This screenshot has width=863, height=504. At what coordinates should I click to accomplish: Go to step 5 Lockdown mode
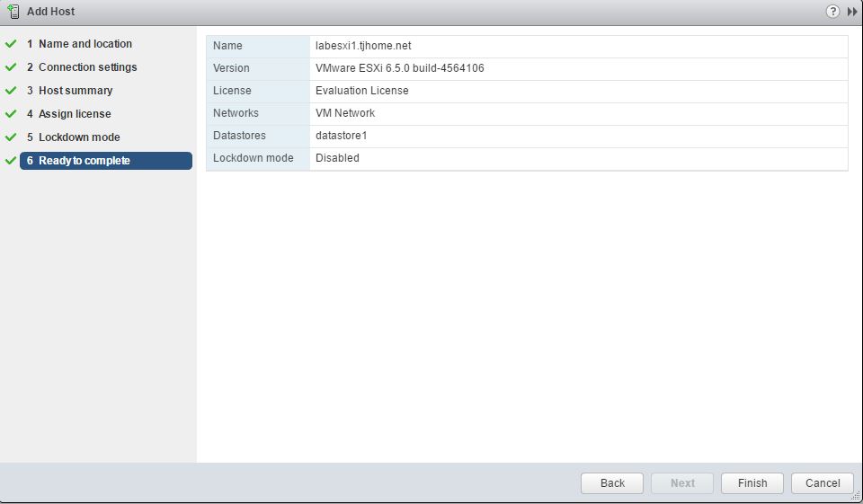[73, 137]
